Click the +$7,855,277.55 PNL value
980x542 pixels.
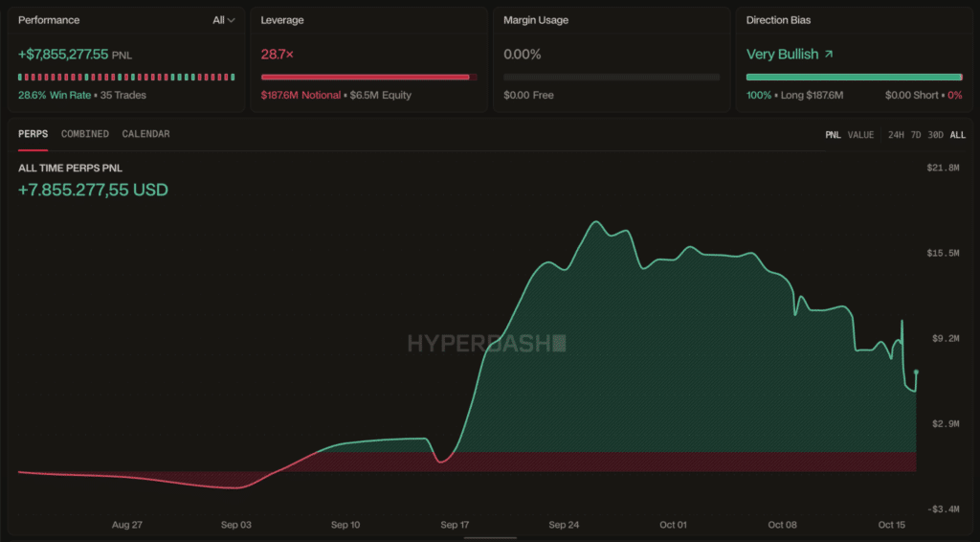(63, 55)
